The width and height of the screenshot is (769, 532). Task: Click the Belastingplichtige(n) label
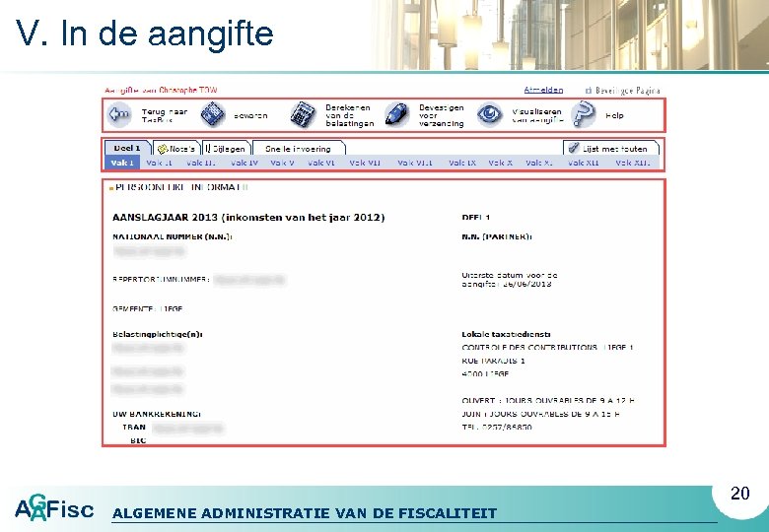[158, 335]
